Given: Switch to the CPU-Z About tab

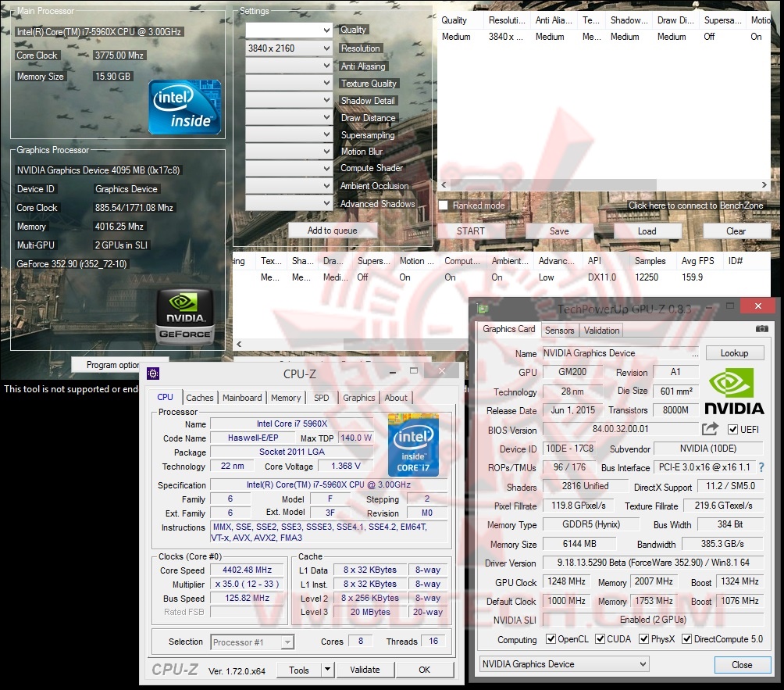Looking at the screenshot, I should point(396,398).
